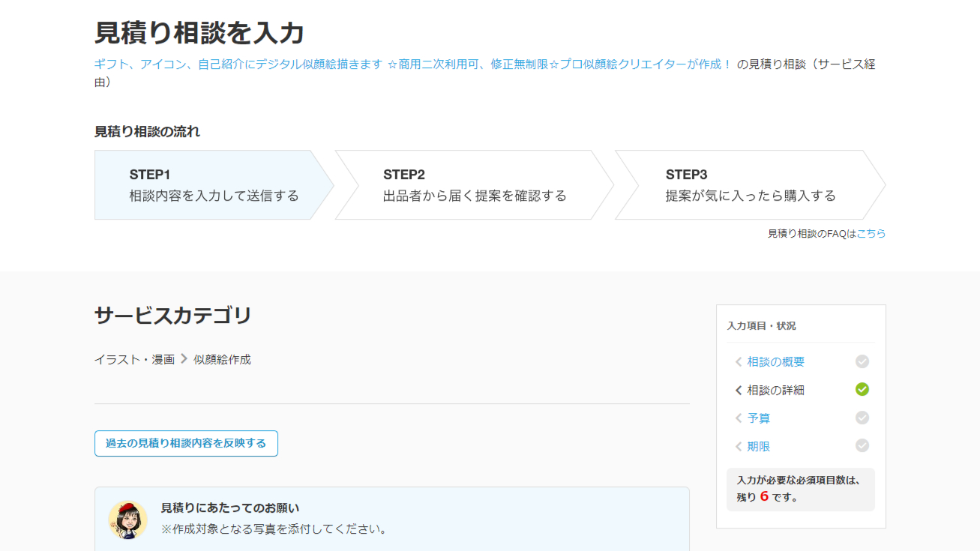Select the STEP2 提案を確認する step box
The width and height of the screenshot is (980, 551).
click(x=474, y=185)
